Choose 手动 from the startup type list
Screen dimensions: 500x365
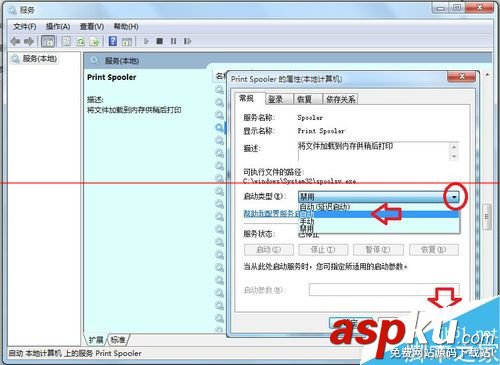[x=379, y=221]
